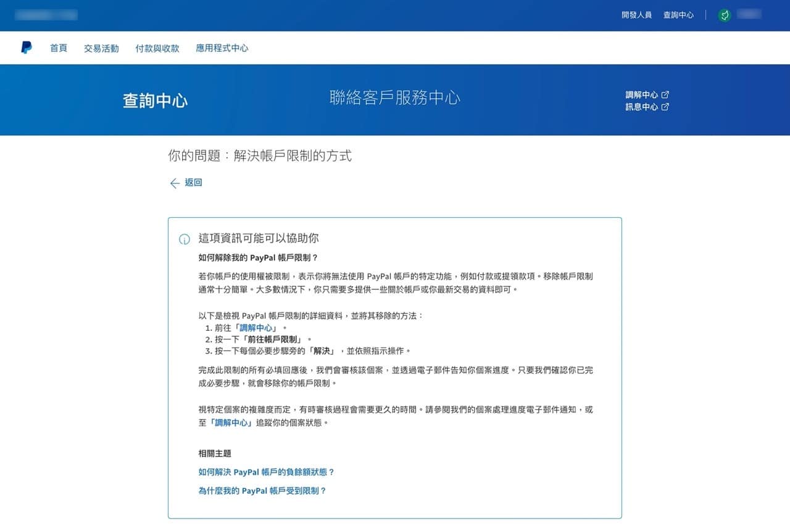
Task: Open the green profile avatar icon
Action: click(725, 15)
